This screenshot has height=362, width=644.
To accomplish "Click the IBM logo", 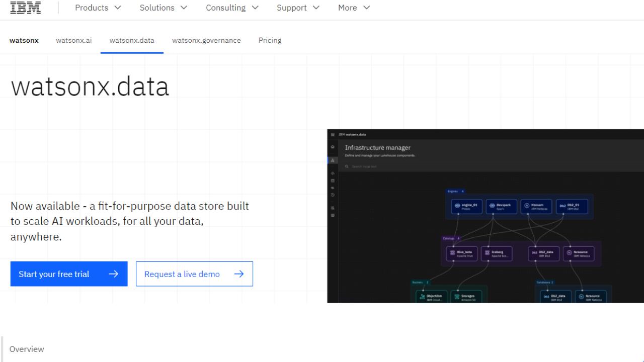I will coord(26,8).
